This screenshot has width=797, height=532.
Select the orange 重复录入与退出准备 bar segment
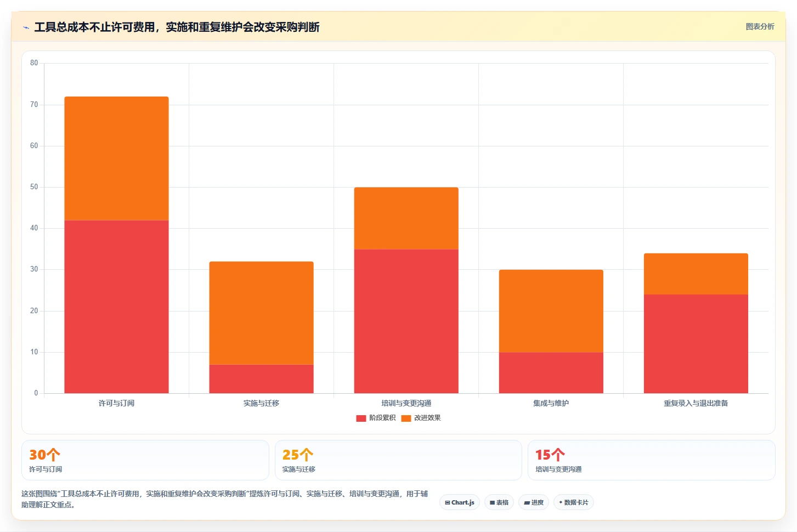pyautogui.click(x=696, y=274)
